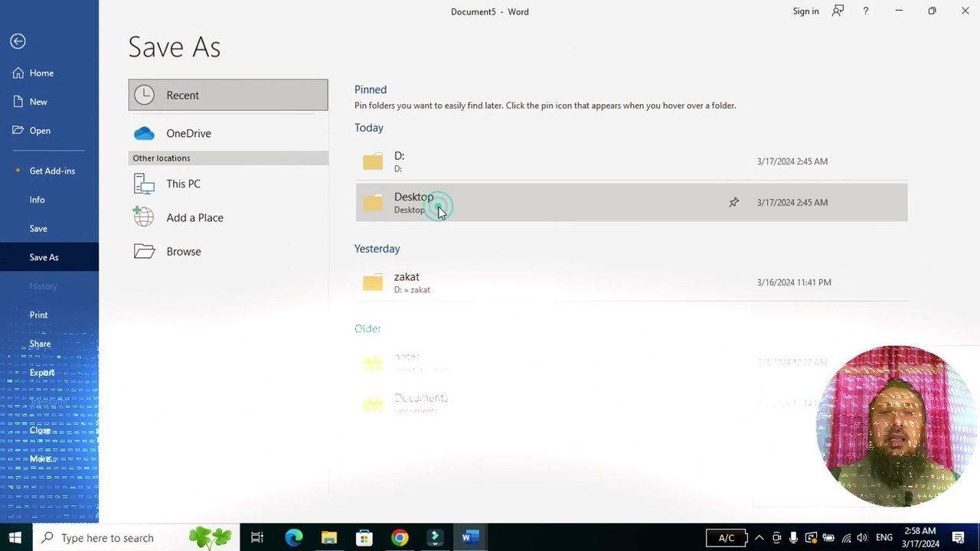This screenshot has width=980, height=551.
Task: Open the feedback icon in title bar
Action: [x=838, y=11]
